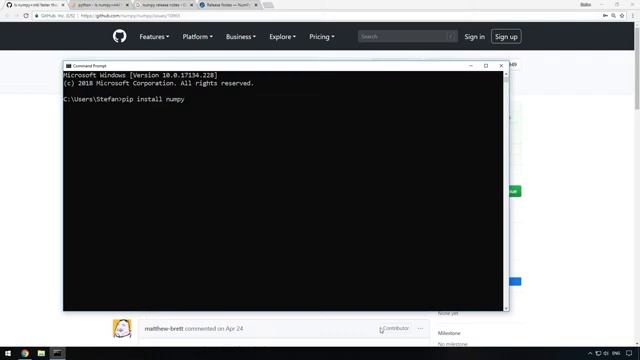Focus the GitHub search field
The width and height of the screenshot is (640, 360).
tap(407, 37)
